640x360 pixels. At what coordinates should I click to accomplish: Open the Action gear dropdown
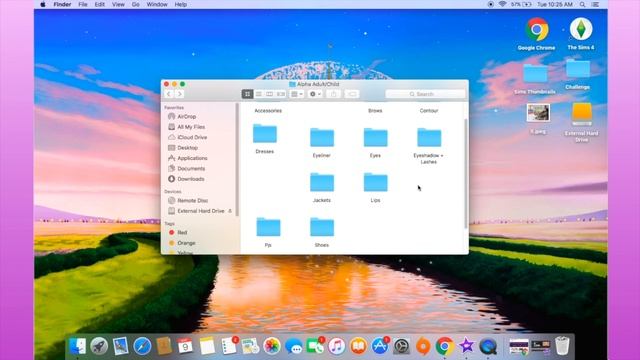click(x=315, y=94)
